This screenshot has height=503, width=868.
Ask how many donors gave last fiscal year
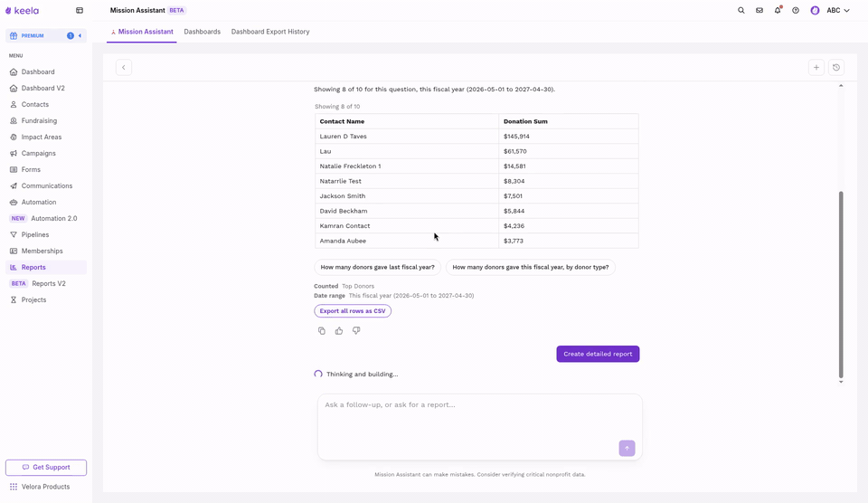[x=378, y=267]
